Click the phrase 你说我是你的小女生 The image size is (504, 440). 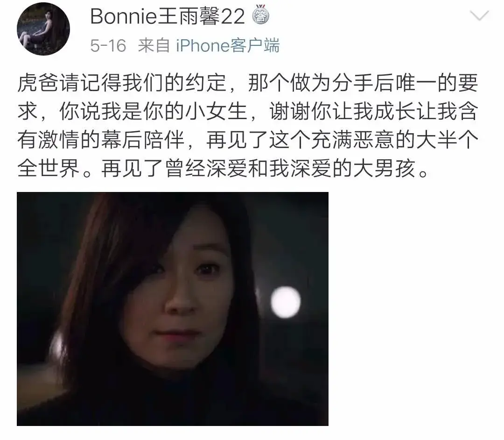click(x=153, y=112)
